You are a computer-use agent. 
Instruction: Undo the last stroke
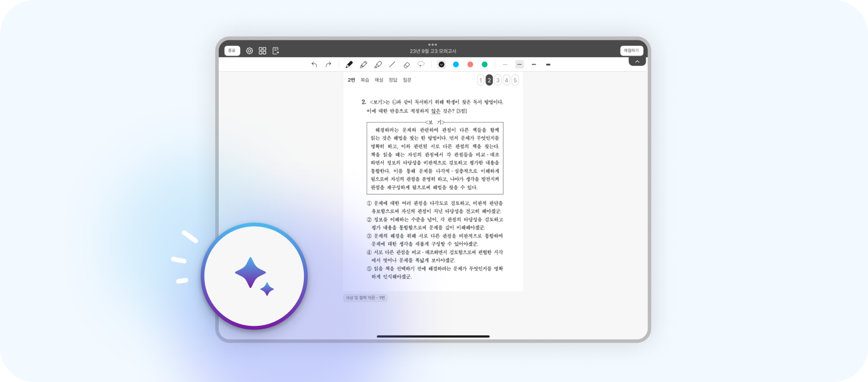(314, 64)
